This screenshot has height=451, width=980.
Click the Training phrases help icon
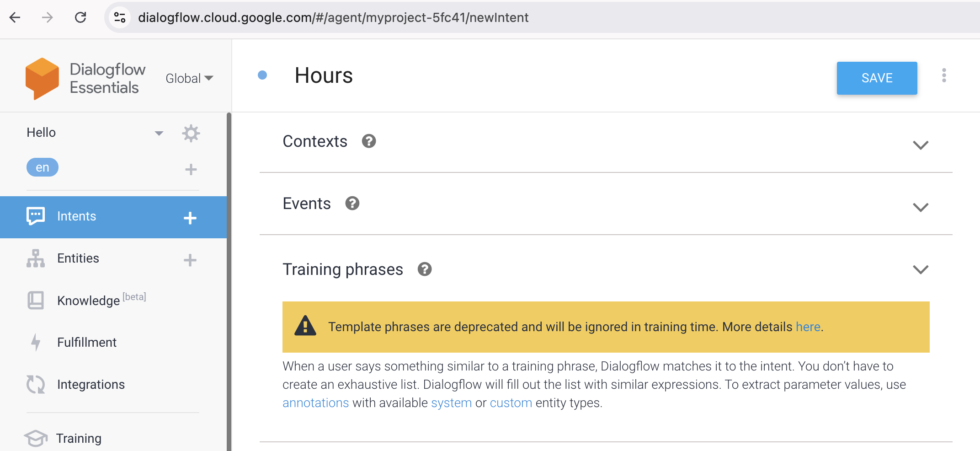[x=425, y=269]
